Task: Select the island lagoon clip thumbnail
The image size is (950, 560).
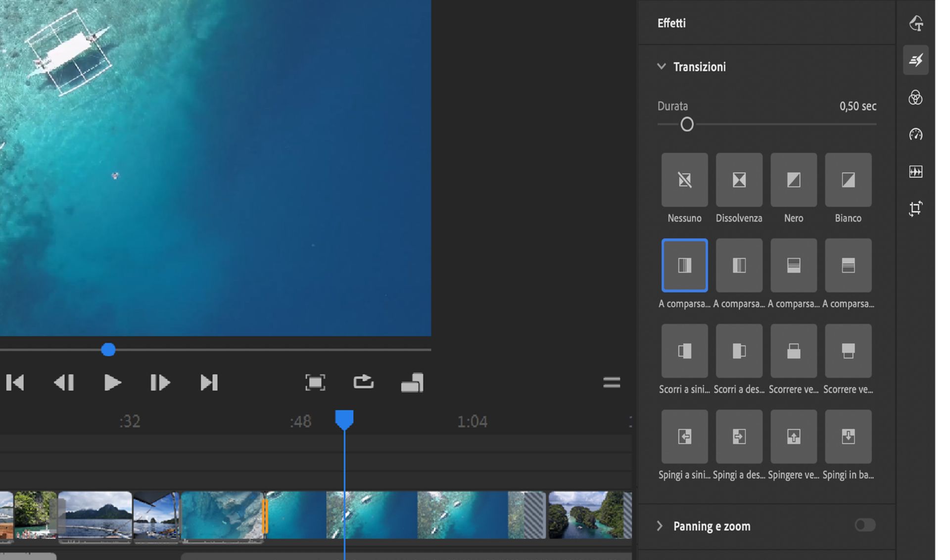Action: click(x=587, y=515)
